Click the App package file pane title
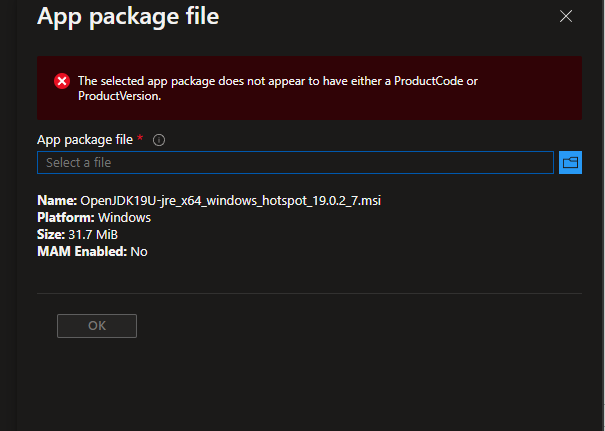This screenshot has height=431, width=605. (x=128, y=16)
